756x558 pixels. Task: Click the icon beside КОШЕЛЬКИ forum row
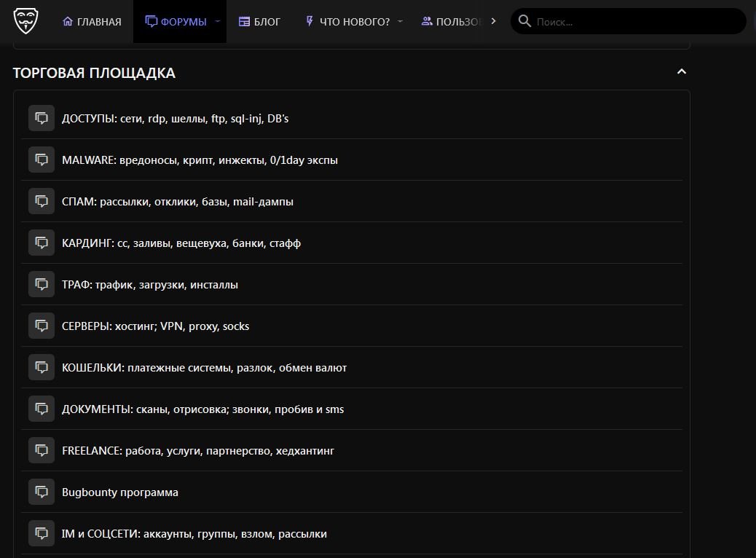(42, 367)
